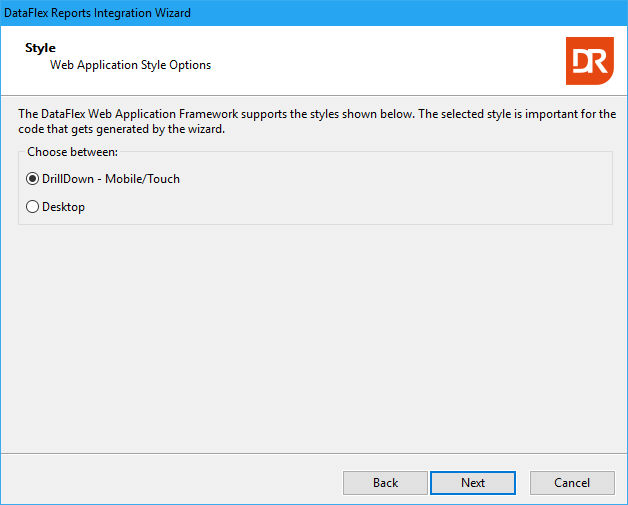Click the framework styles description paragraph
The height and width of the screenshot is (505, 628).
click(x=317, y=121)
